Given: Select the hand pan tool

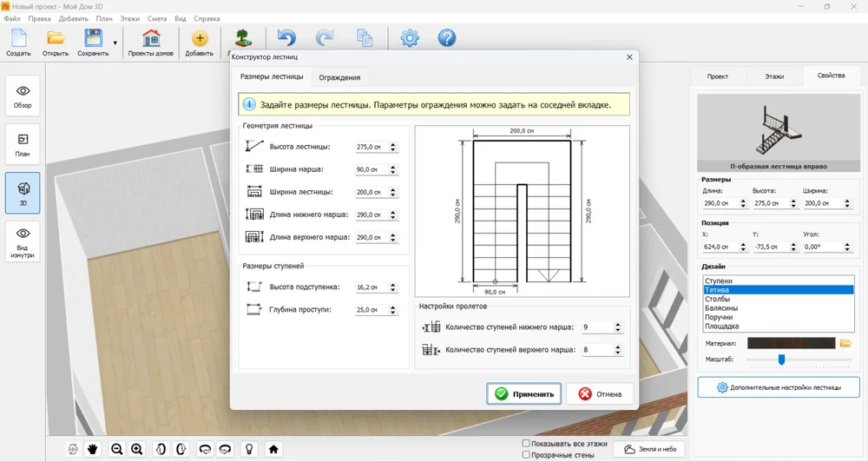Looking at the screenshot, I should pos(93,449).
